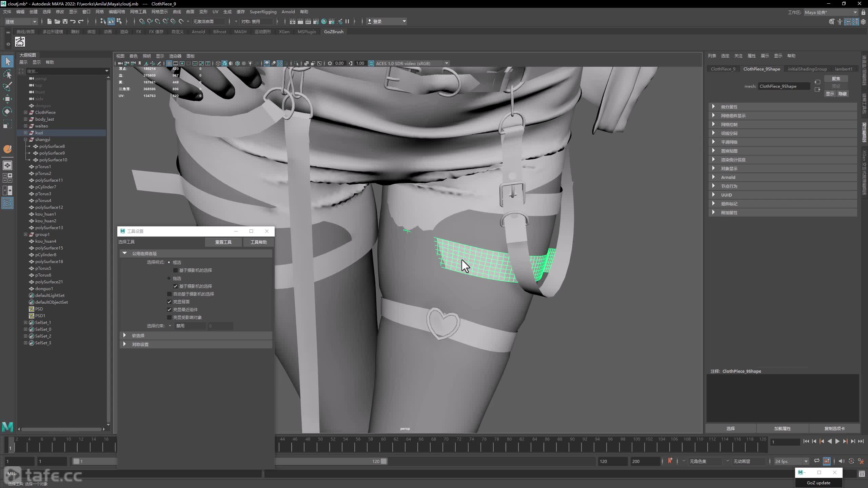
Task: Toggle the 亮显背面 checkbox
Action: 169,302
